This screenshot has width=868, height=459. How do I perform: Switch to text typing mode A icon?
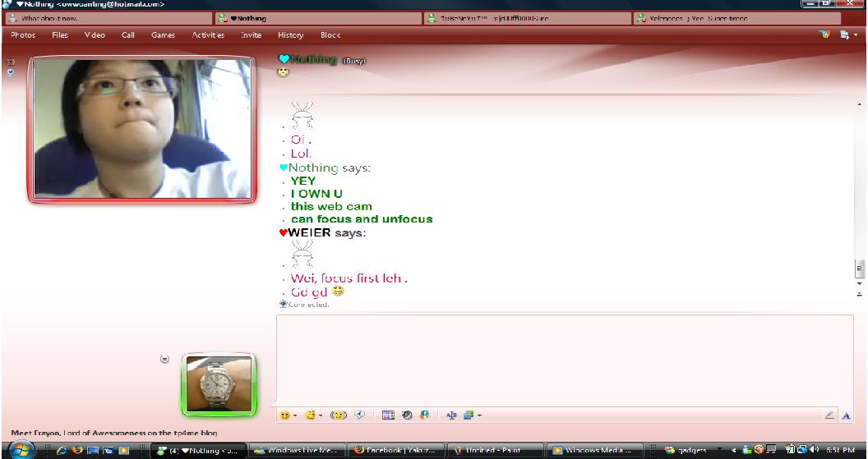pyautogui.click(x=846, y=415)
